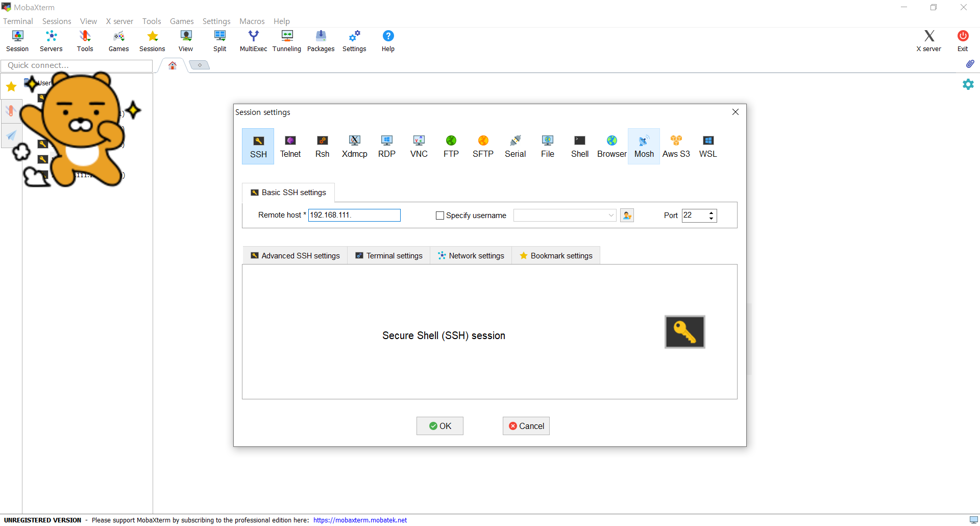Image resolution: width=980 pixels, height=526 pixels.
Task: Open the Session toolbar button
Action: tap(17, 41)
